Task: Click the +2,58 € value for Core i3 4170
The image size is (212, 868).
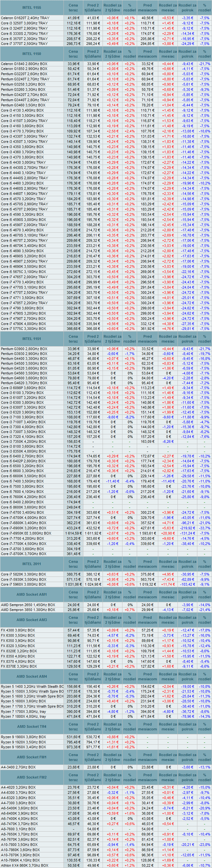Action: click(112, 131)
